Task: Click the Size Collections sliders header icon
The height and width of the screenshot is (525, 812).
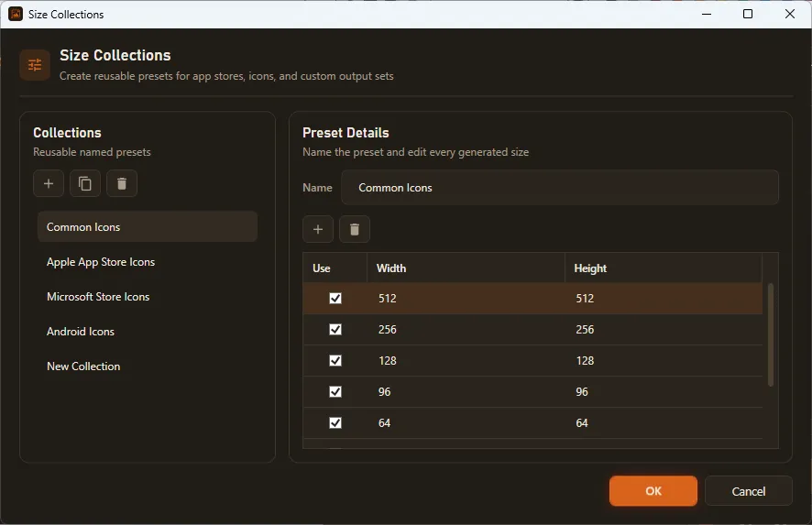Action: 35,65
